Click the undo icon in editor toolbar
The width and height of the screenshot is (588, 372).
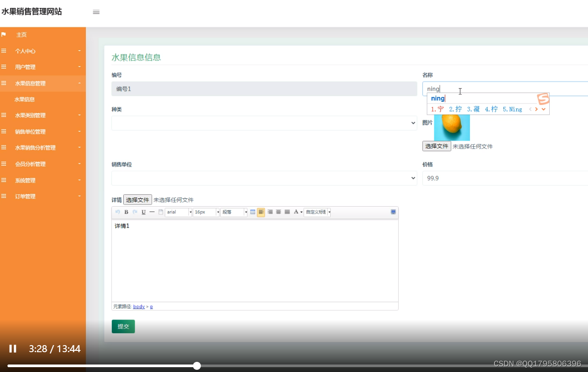pyautogui.click(x=118, y=212)
